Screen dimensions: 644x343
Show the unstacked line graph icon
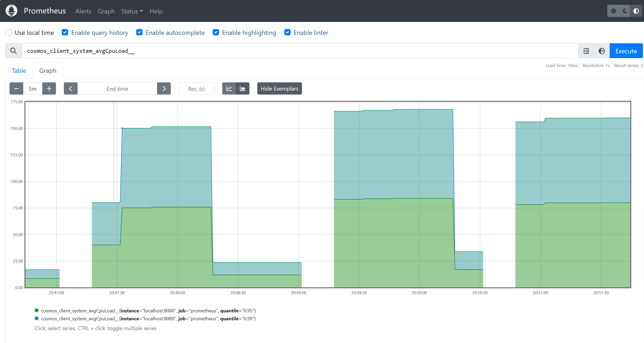point(229,89)
